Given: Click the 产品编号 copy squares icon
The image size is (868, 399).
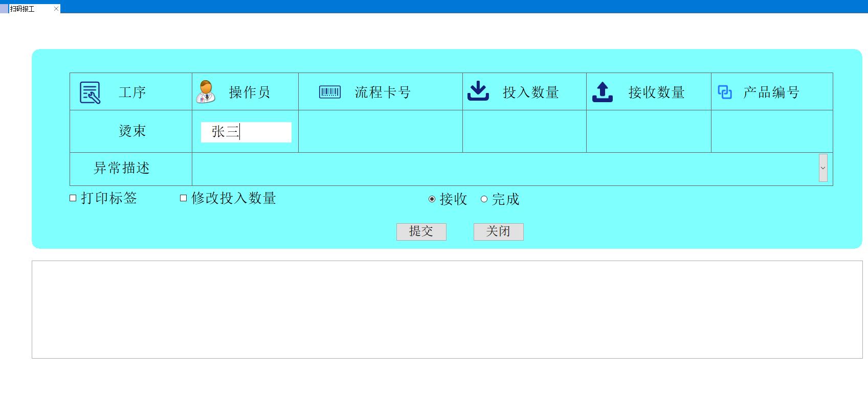Looking at the screenshot, I should (x=725, y=92).
